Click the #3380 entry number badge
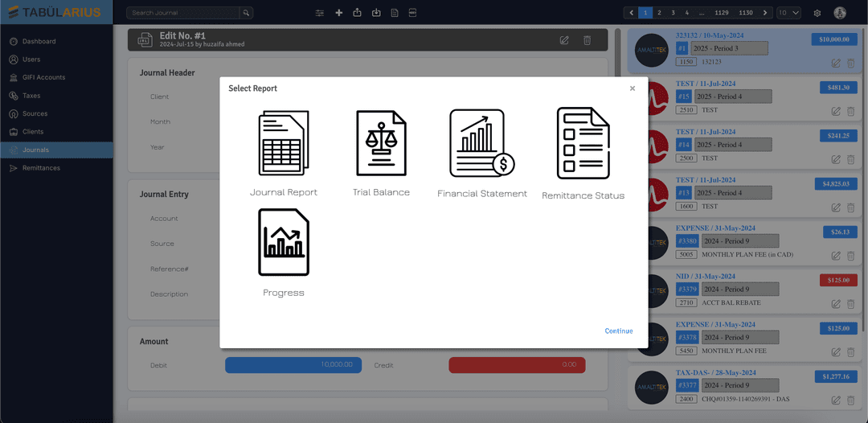Viewport: 868px width, 423px height. (687, 240)
